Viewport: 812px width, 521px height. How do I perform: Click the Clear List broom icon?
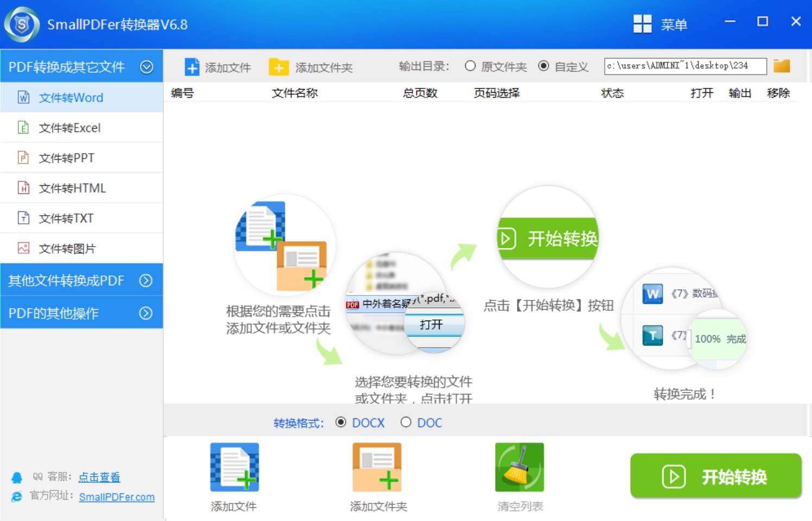519,467
